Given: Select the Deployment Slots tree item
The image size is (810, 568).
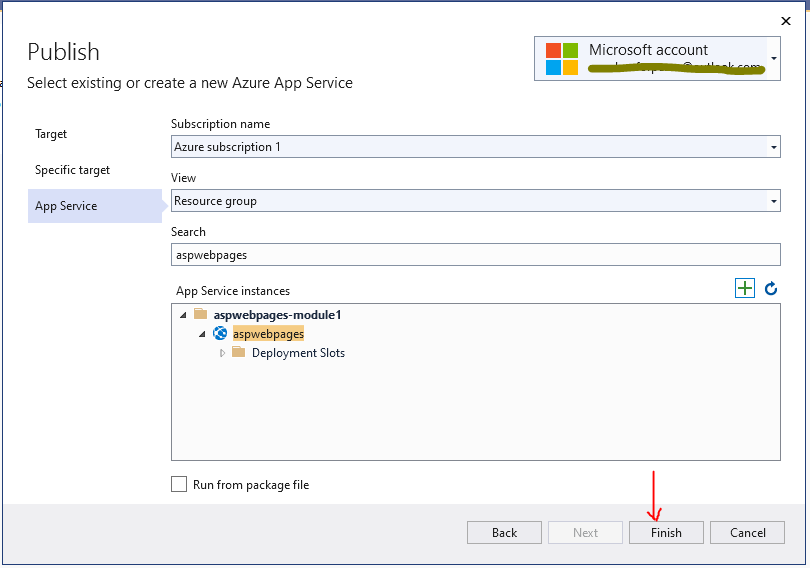Looking at the screenshot, I should coord(298,353).
